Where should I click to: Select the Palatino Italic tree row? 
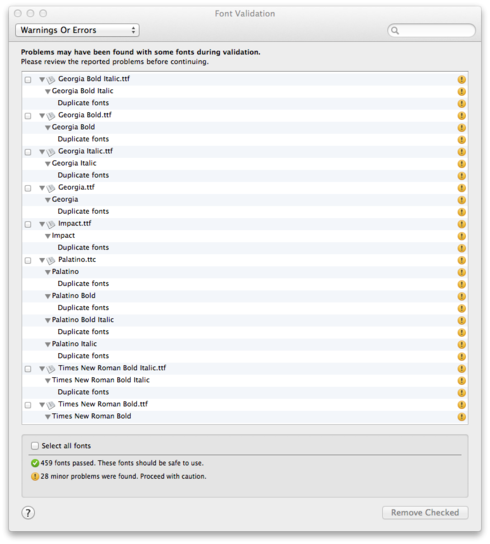point(245,344)
